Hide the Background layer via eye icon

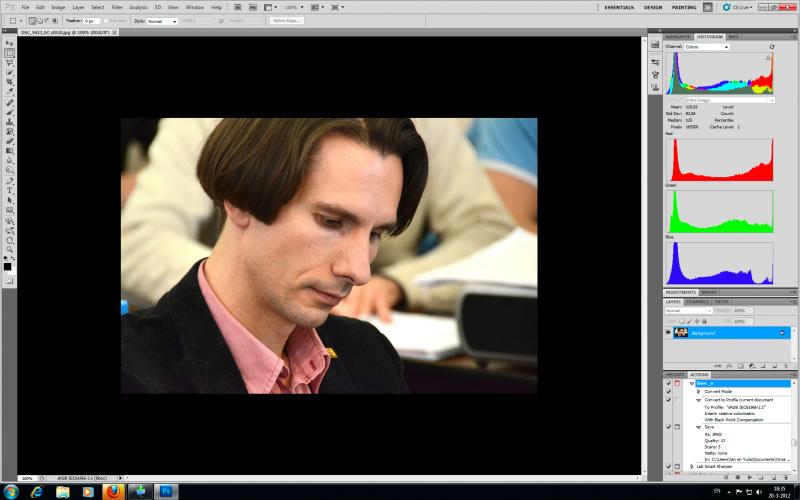click(x=668, y=333)
